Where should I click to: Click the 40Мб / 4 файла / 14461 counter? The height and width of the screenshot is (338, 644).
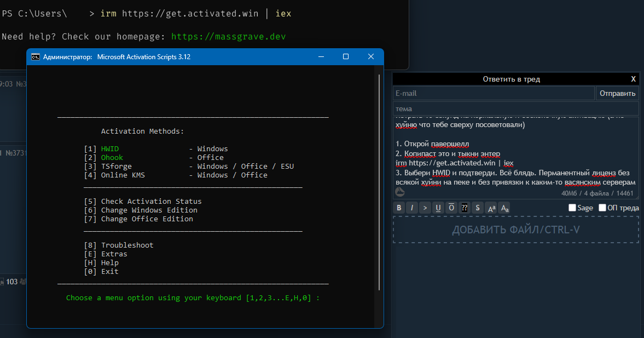click(597, 193)
